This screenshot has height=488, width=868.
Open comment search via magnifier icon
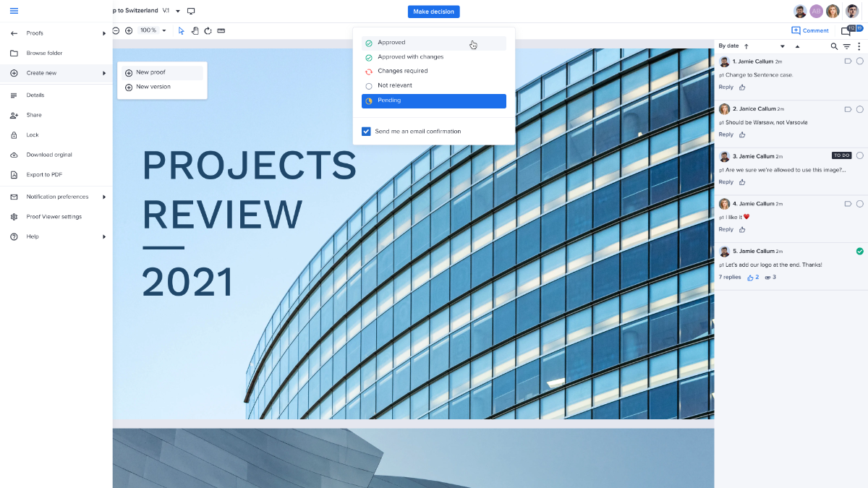click(833, 46)
